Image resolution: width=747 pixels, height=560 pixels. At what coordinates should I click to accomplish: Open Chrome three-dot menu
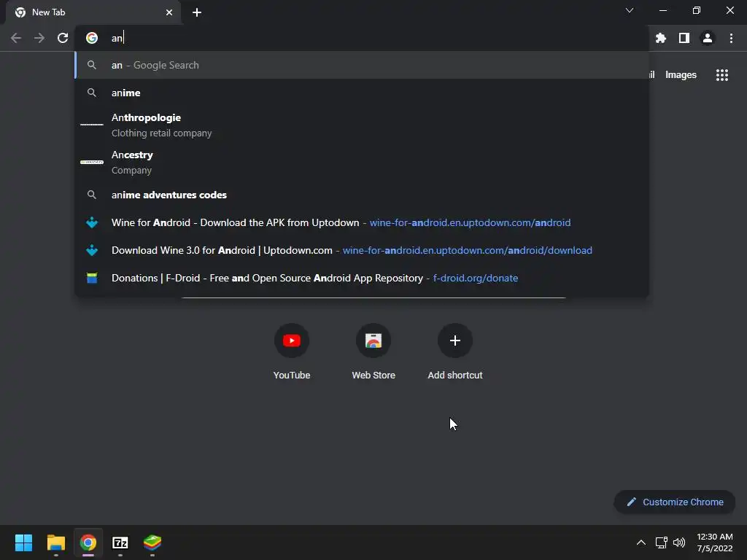(731, 38)
